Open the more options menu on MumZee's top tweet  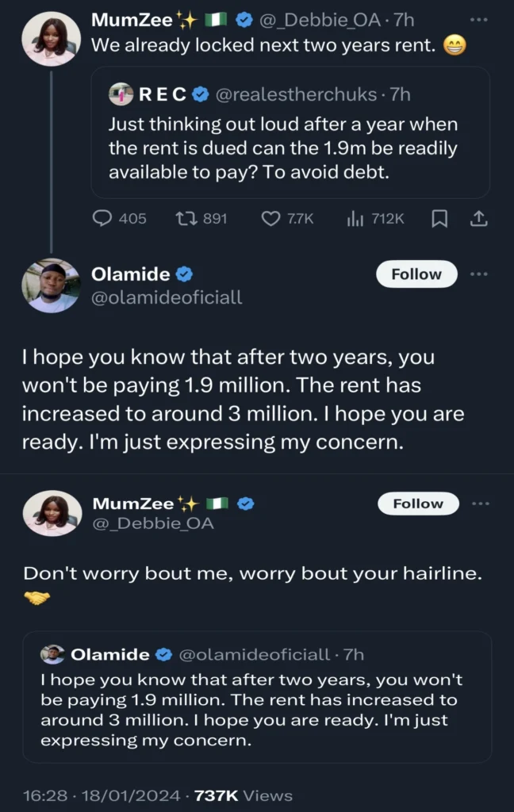479,17
